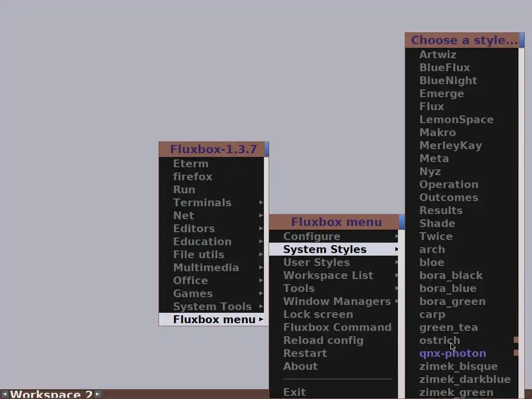Choose the Results style
This screenshot has height=399, width=532.
click(462, 210)
